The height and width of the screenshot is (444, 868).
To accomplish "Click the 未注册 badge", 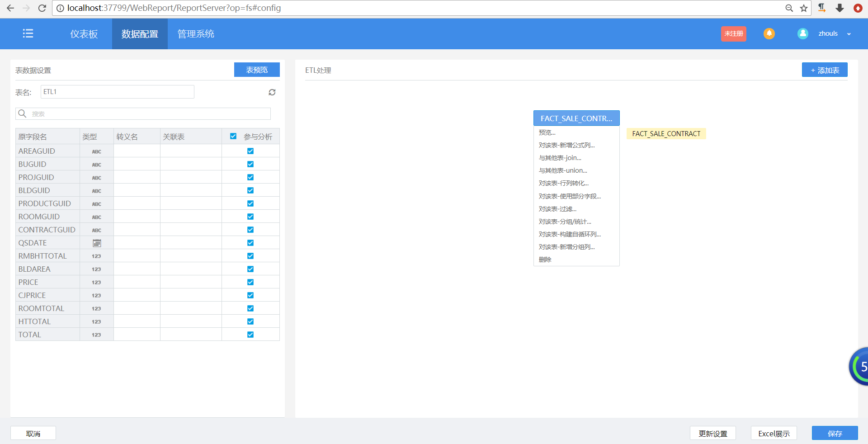I will [x=734, y=33].
